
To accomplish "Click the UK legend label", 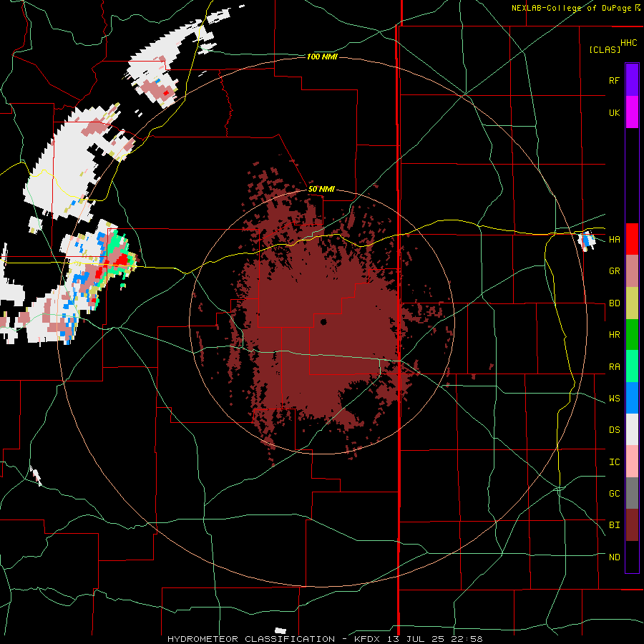I will (x=614, y=112).
